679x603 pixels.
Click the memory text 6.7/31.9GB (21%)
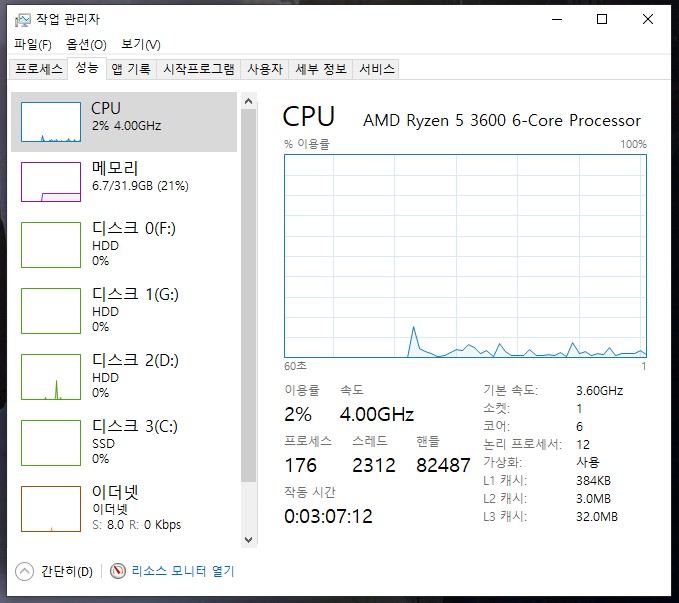[140, 186]
